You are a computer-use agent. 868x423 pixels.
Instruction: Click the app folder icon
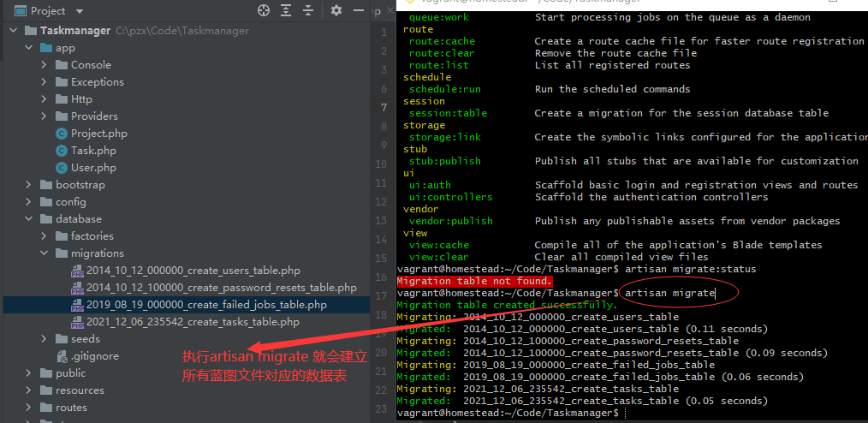tap(46, 48)
